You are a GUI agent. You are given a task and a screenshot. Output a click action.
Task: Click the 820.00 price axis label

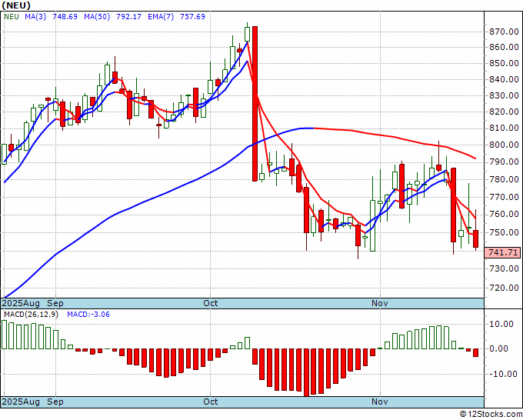504,112
